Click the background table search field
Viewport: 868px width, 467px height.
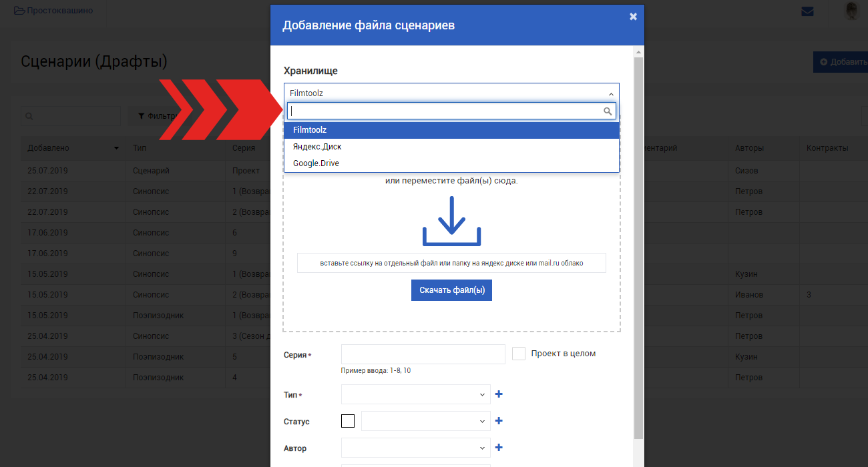(x=71, y=116)
